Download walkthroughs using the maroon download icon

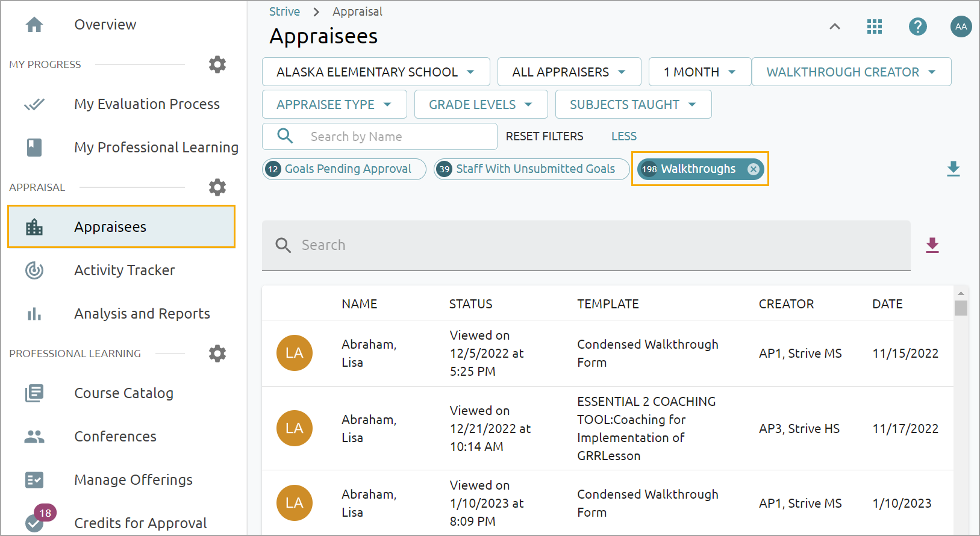932,245
